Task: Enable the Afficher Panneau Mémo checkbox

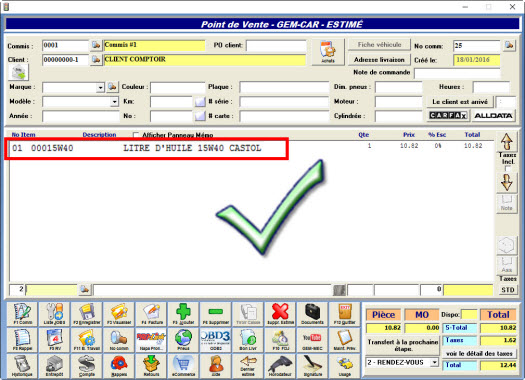Action: click(x=136, y=135)
